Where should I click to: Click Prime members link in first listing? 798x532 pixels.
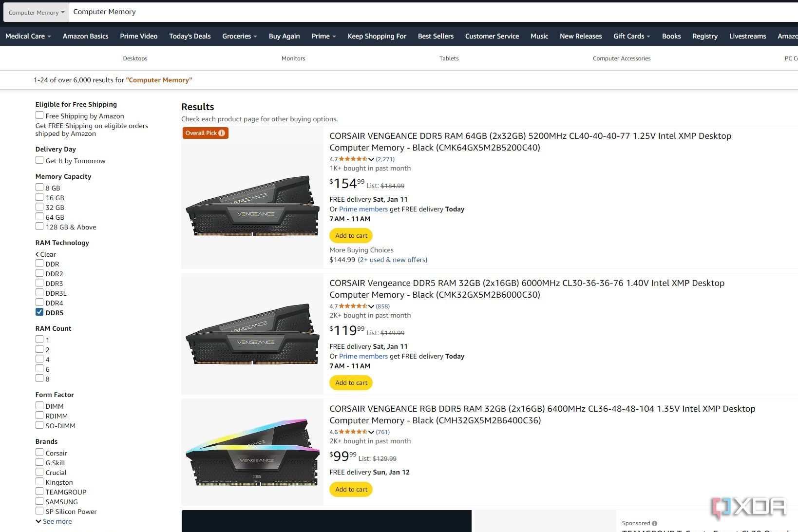[363, 209]
